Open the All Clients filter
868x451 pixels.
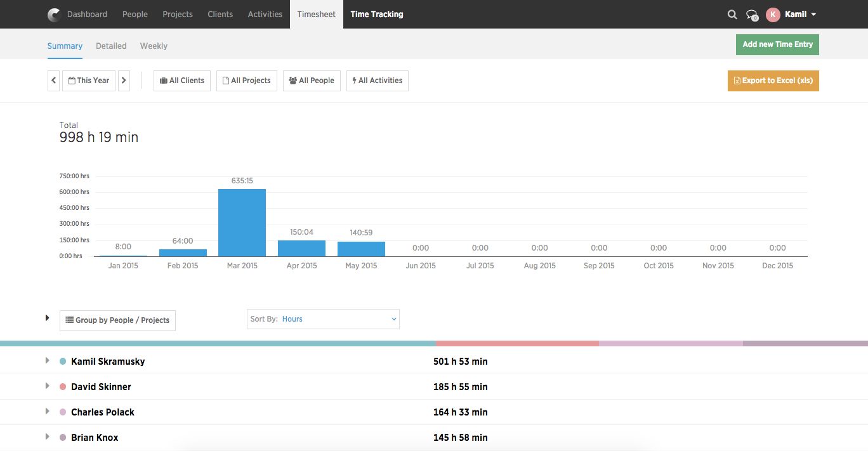point(181,81)
